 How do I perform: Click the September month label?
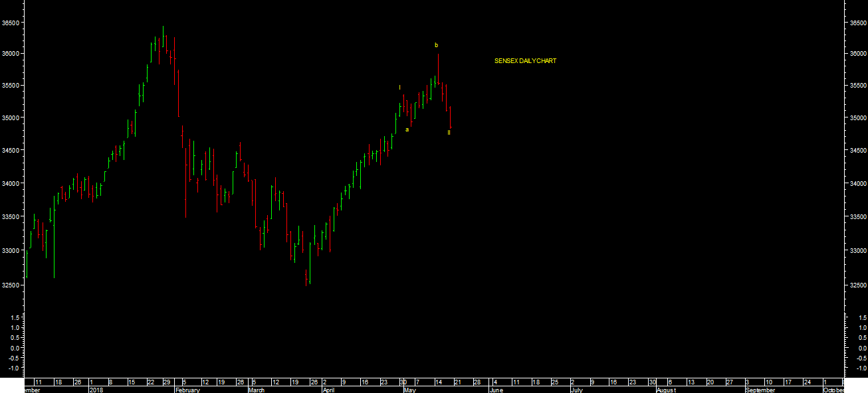point(760,390)
